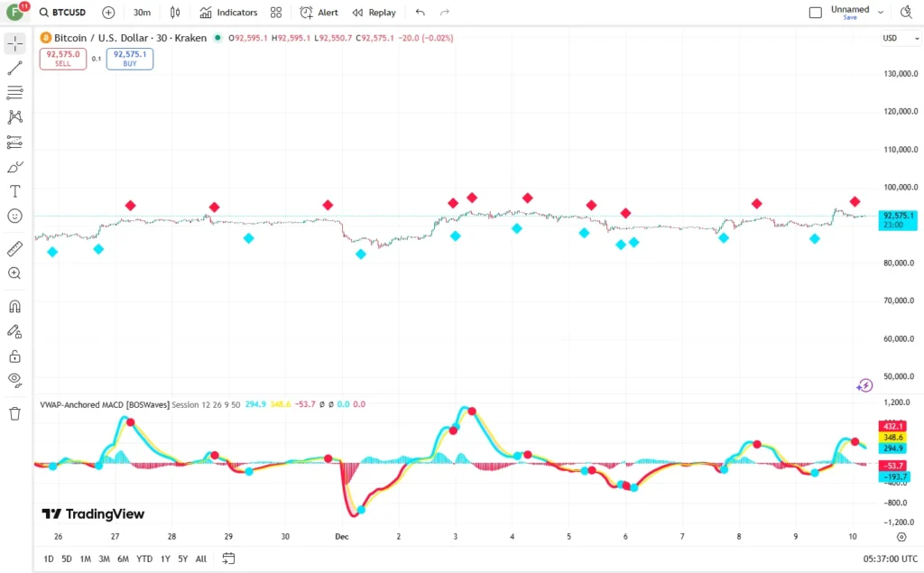Select the crosshair cursor tool
The width and height of the screenshot is (924, 573).
pos(15,44)
